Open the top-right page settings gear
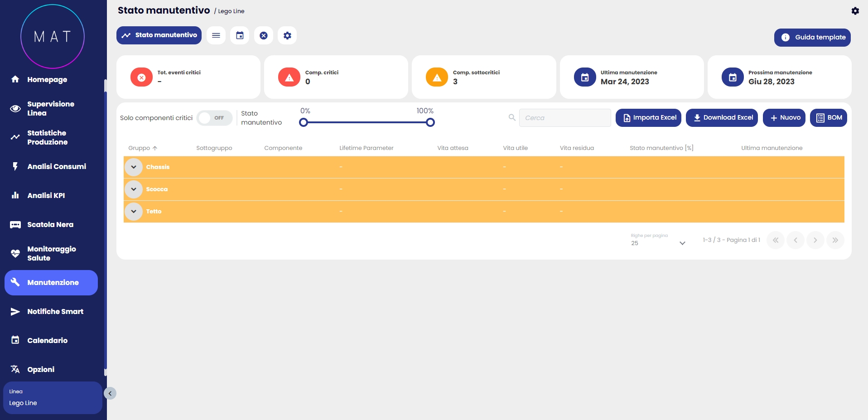This screenshot has width=868, height=420. click(855, 11)
